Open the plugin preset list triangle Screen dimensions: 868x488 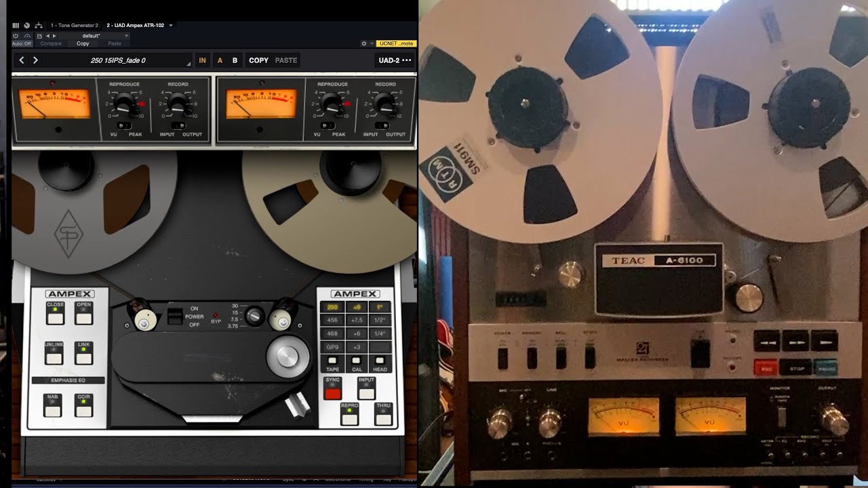pyautogui.click(x=189, y=64)
